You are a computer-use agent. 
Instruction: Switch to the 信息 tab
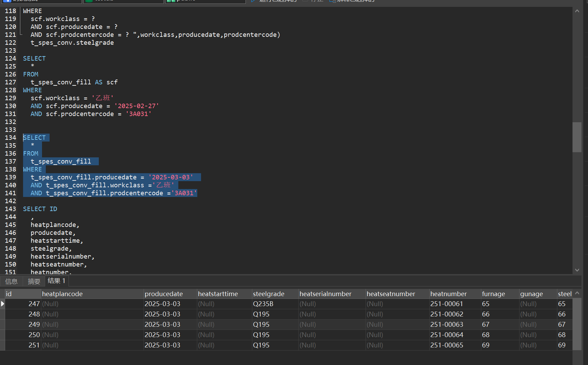11,281
